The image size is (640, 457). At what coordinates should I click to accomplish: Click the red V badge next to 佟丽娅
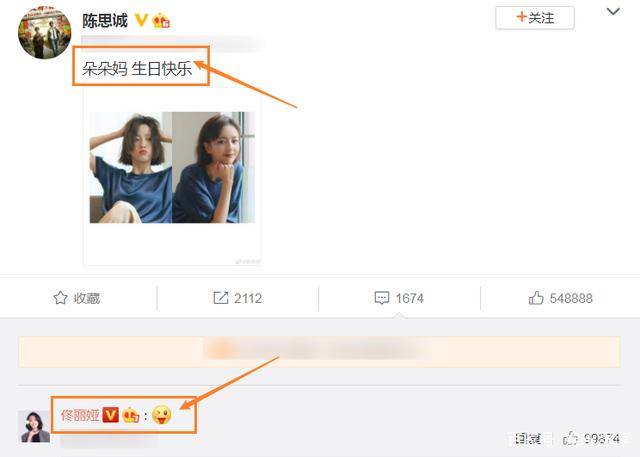110,415
